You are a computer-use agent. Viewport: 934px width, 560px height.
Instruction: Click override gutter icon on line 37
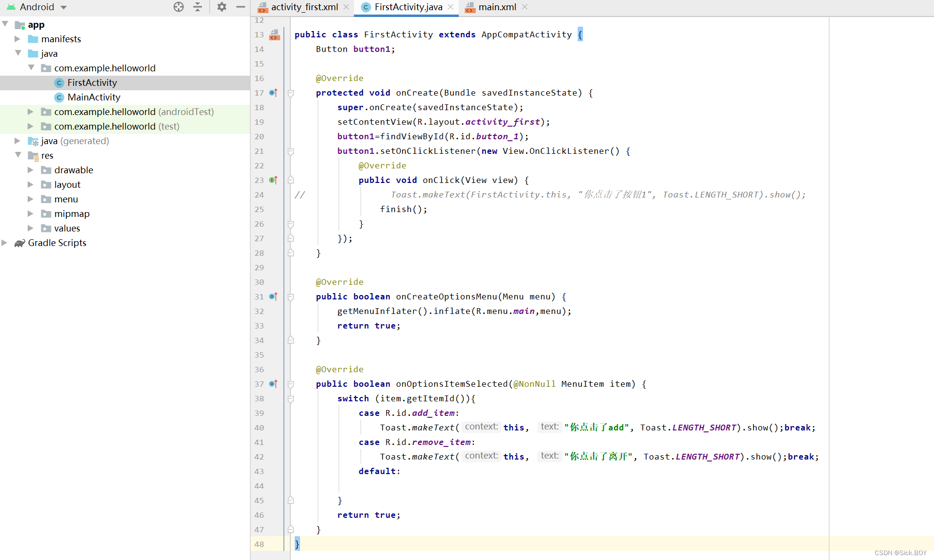[x=273, y=384]
